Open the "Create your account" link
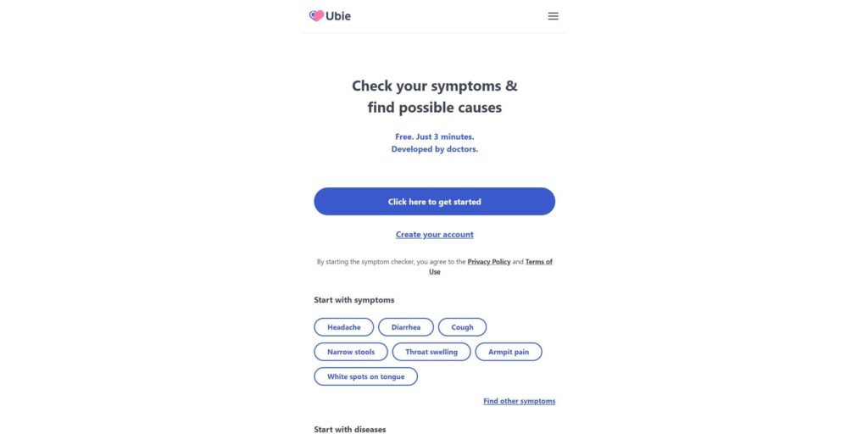 click(x=434, y=235)
